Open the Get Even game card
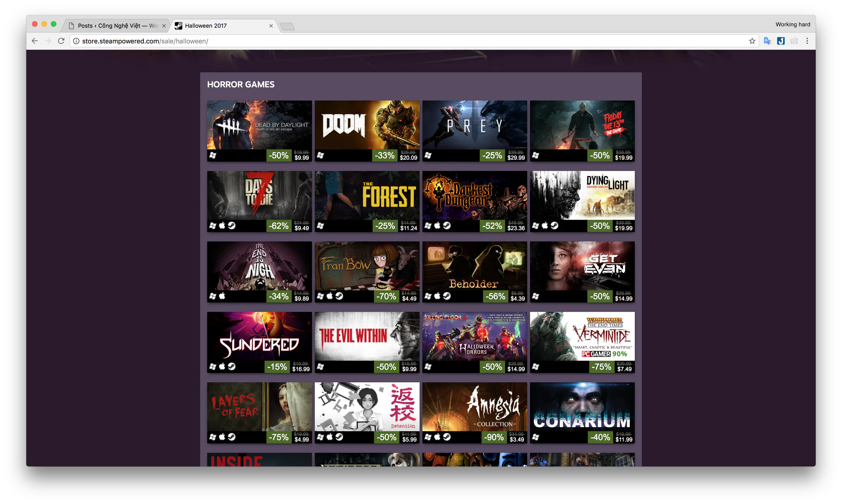The image size is (842, 504). pos(582,272)
